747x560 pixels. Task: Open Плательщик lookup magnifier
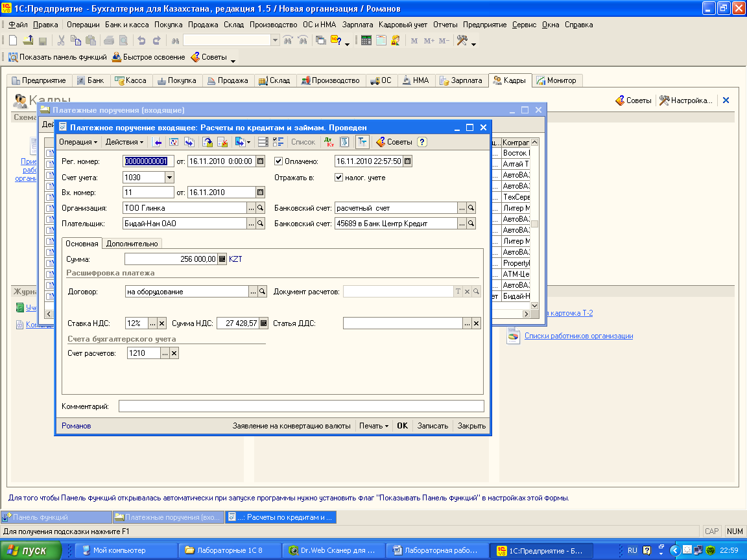261,224
